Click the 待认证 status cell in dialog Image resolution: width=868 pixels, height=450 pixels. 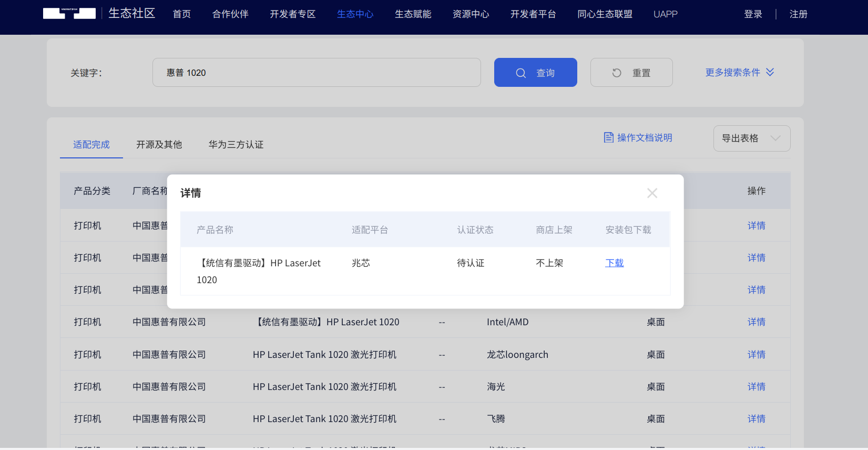(471, 263)
